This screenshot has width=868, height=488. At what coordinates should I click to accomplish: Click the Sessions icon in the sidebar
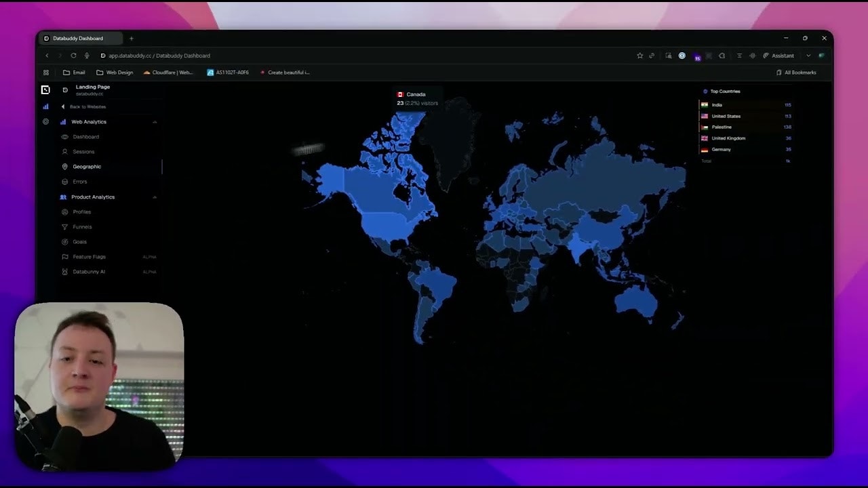click(64, 151)
